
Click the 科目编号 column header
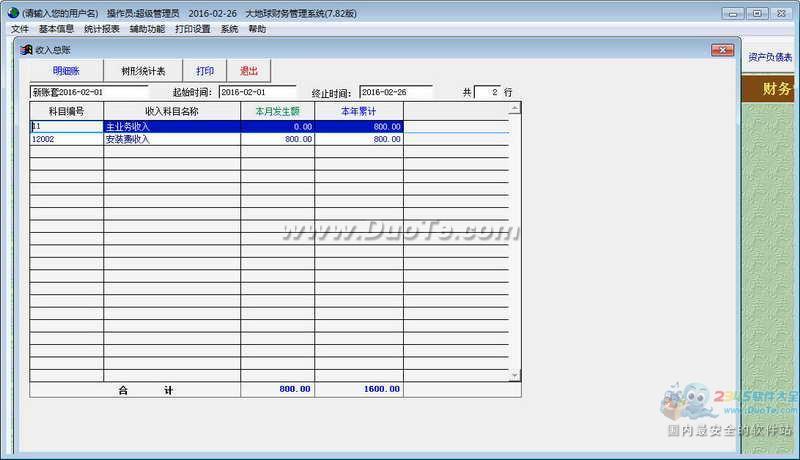(66, 111)
